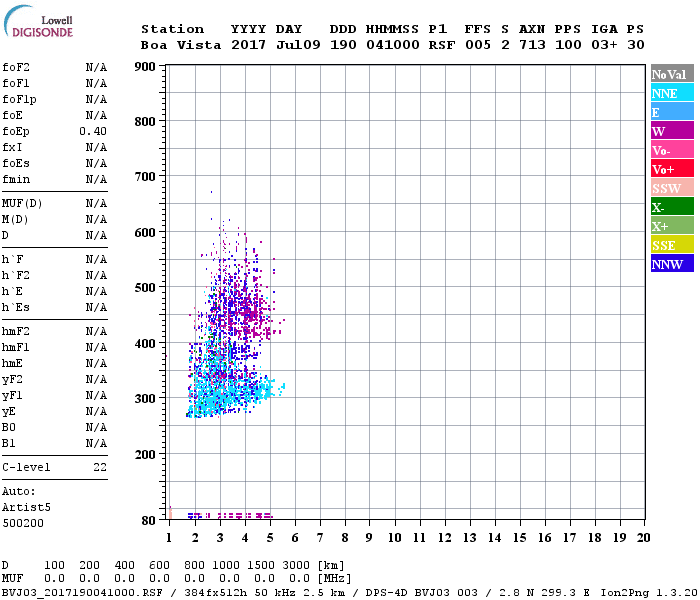Click the time value 041000

[392, 45]
